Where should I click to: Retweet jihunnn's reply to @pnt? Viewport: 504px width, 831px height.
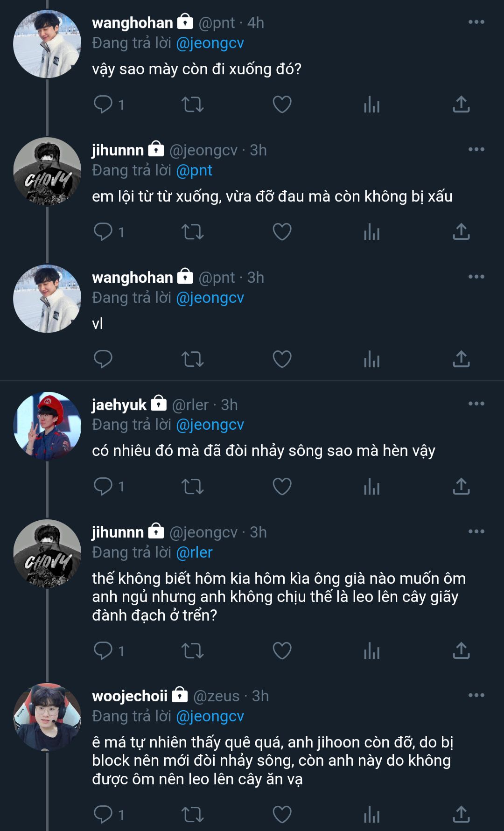192,232
